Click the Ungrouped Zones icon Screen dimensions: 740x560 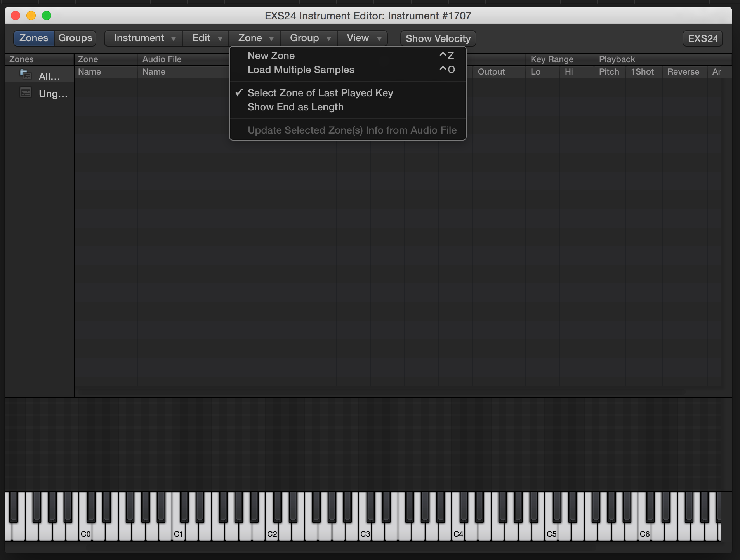(x=26, y=93)
